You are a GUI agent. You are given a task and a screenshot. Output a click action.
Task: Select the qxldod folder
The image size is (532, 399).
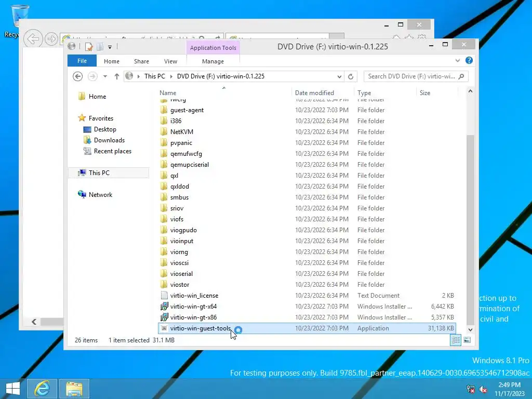click(180, 187)
